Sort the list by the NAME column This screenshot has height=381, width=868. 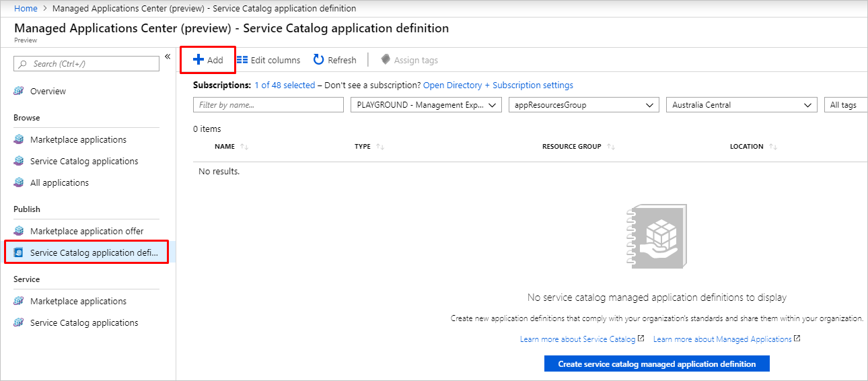click(x=225, y=146)
